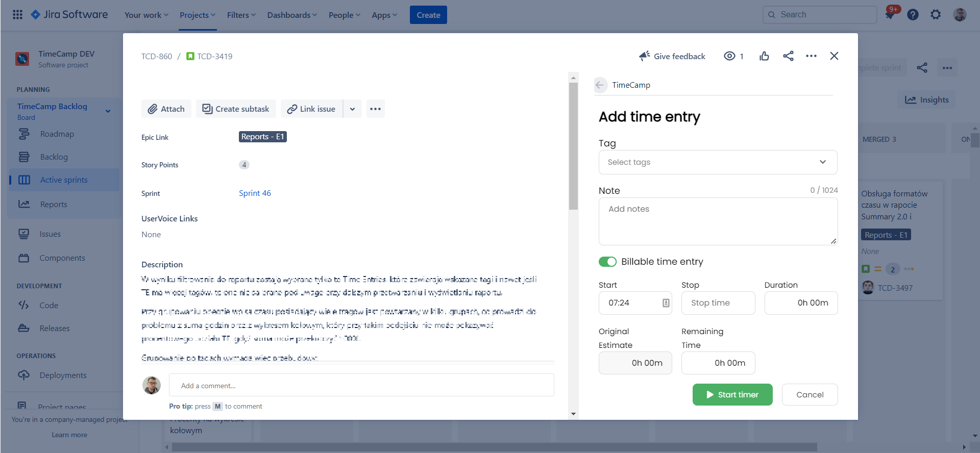Click the Duration input field
Screen dimensions: 980x453
pyautogui.click(x=801, y=303)
